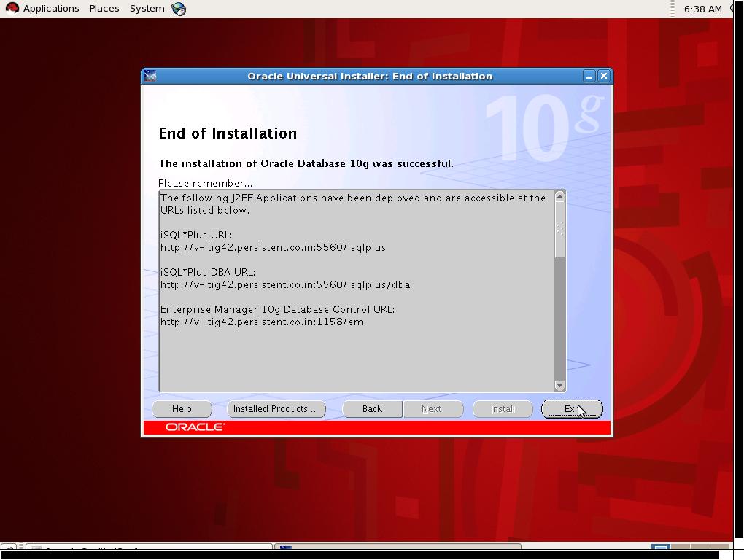Click the 6:38 AM clock

[x=702, y=9]
